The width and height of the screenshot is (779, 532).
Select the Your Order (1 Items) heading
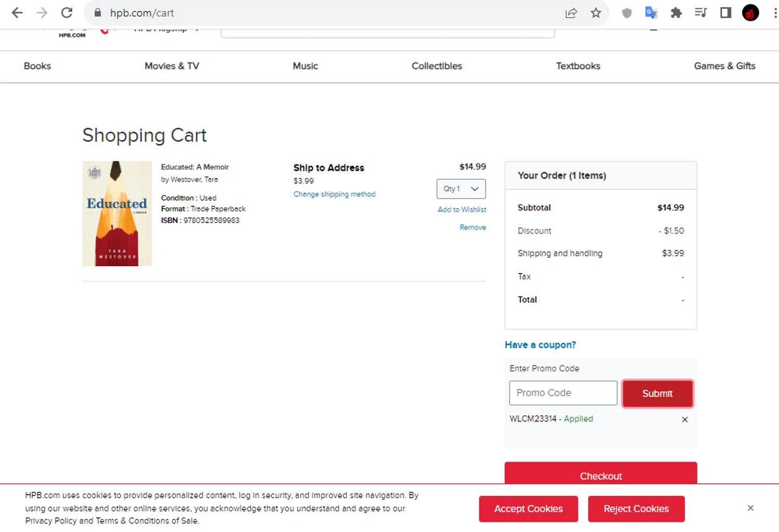[562, 175]
